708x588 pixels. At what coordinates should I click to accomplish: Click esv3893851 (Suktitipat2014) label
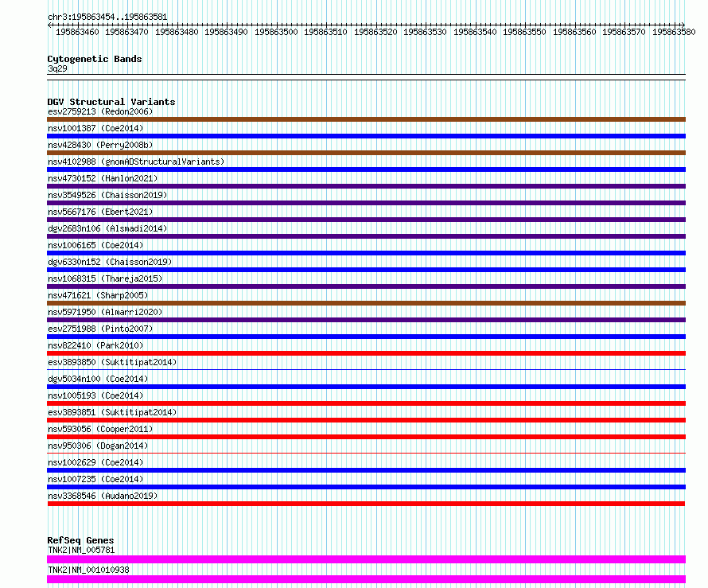[x=112, y=412]
